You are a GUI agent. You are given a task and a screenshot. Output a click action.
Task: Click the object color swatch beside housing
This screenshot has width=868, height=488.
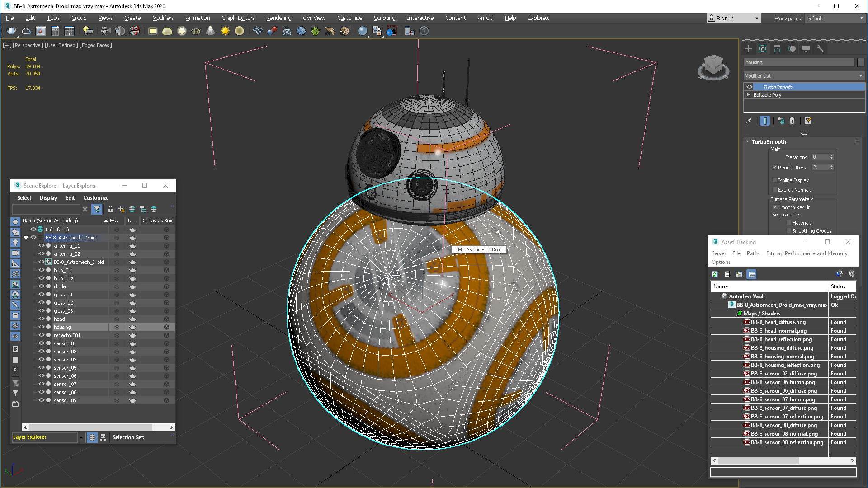click(x=861, y=63)
